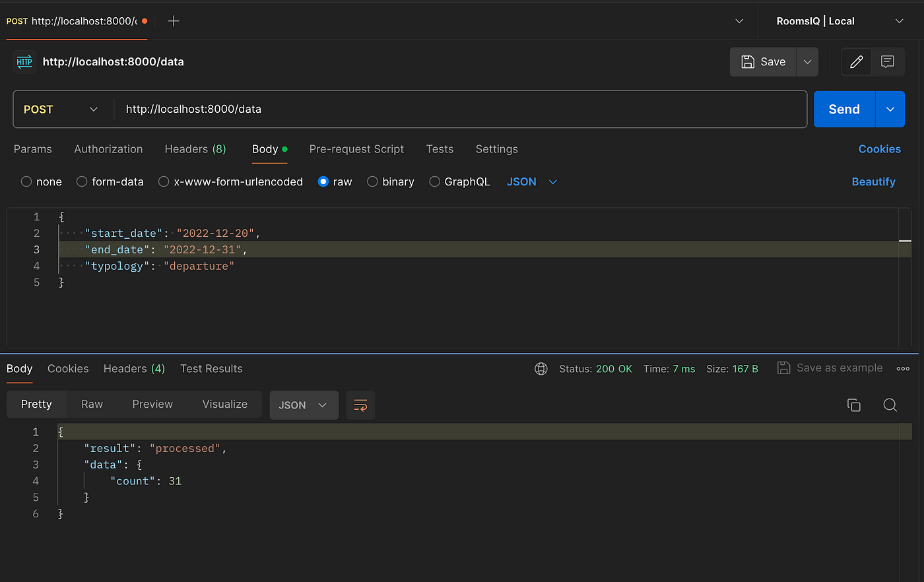The image size is (924, 582).
Task: Click the pencil edit icon
Action: tap(857, 62)
